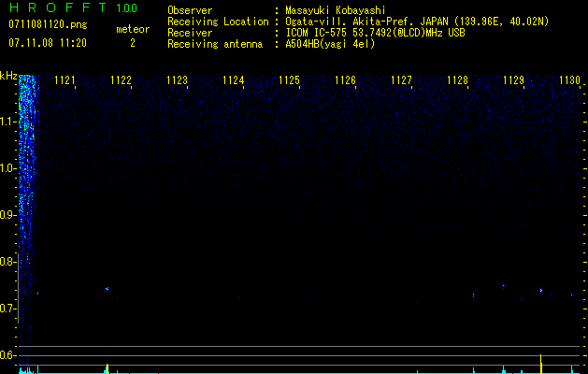
Task: Click the 0.8 kHz frequency tick label
Action: (8, 262)
